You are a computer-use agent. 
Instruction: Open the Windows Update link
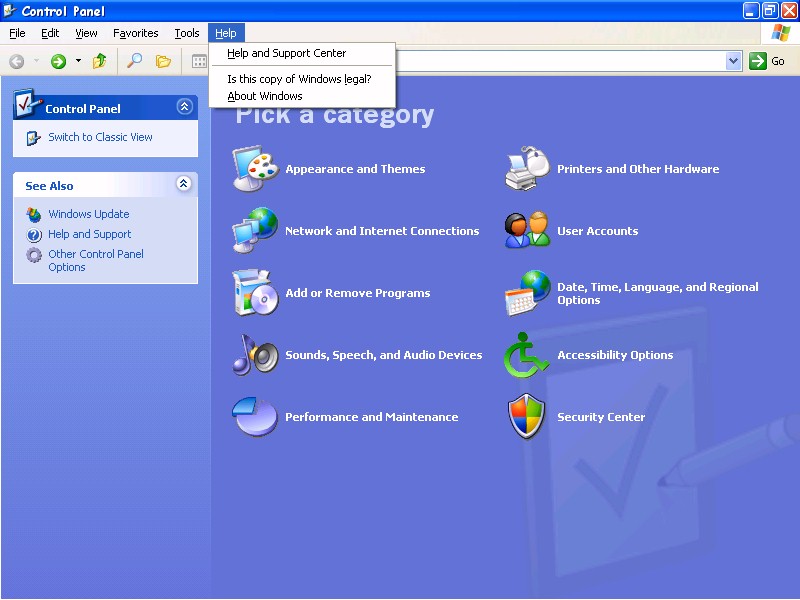click(89, 214)
